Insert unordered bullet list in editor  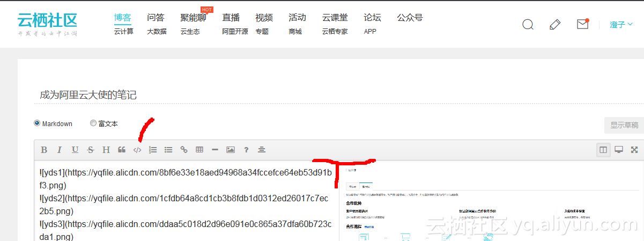[x=168, y=150]
